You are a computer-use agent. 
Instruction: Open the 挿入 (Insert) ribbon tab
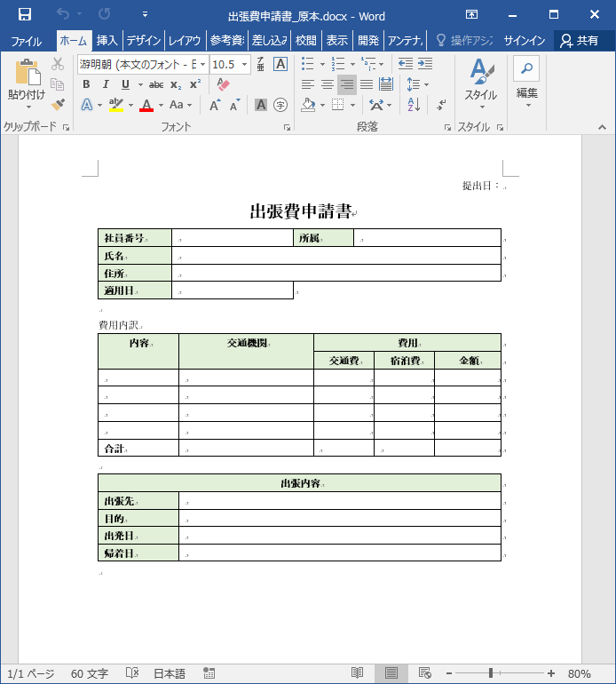[x=107, y=41]
